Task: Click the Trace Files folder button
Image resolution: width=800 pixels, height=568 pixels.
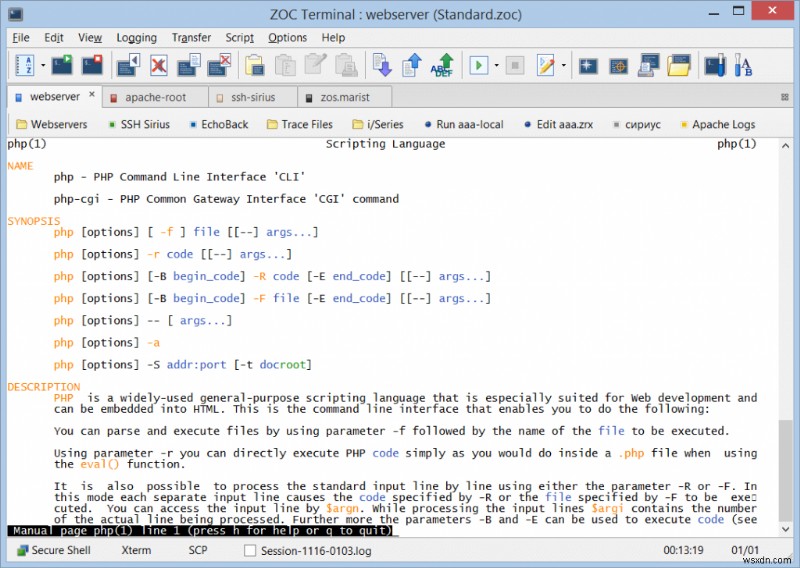Action: (x=299, y=125)
